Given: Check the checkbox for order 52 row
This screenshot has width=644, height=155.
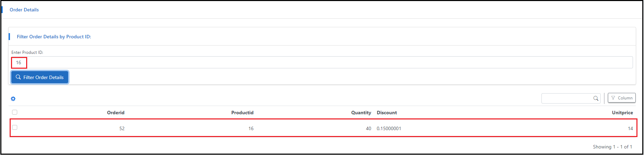Looking at the screenshot, I should pos(14,127).
